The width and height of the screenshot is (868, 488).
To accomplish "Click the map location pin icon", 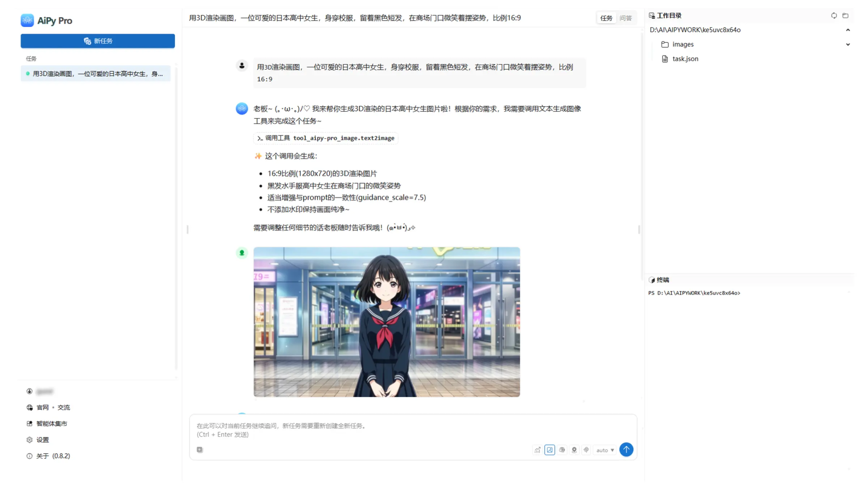I will point(574,450).
